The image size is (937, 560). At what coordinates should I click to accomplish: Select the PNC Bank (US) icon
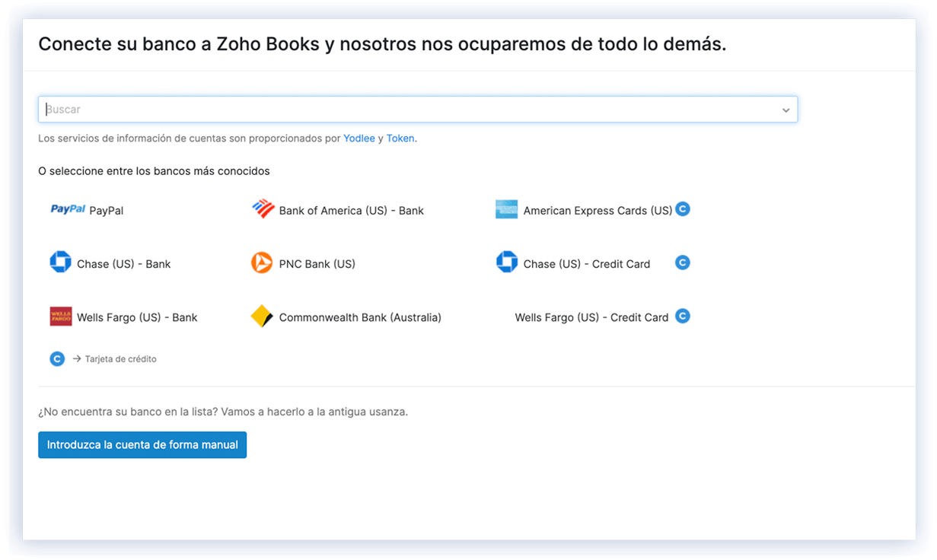tap(262, 263)
